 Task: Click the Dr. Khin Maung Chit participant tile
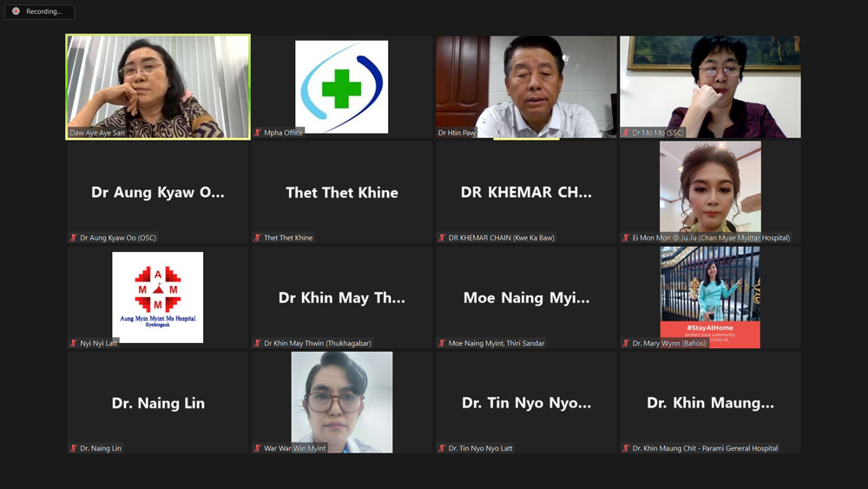tap(710, 403)
